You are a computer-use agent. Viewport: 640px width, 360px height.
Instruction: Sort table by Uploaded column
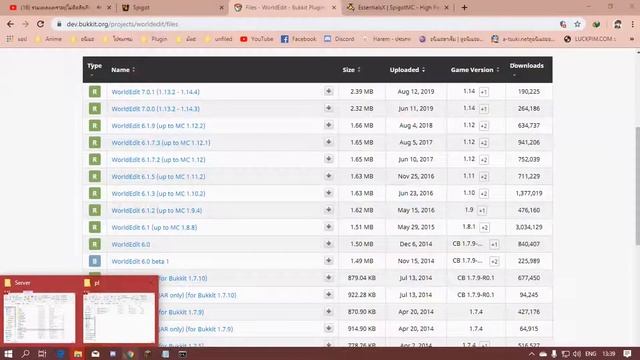tap(407, 70)
